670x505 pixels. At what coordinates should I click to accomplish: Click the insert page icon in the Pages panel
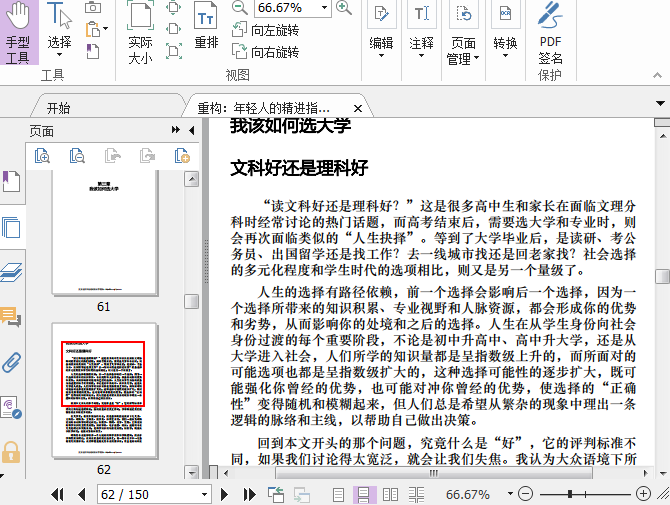(182, 156)
